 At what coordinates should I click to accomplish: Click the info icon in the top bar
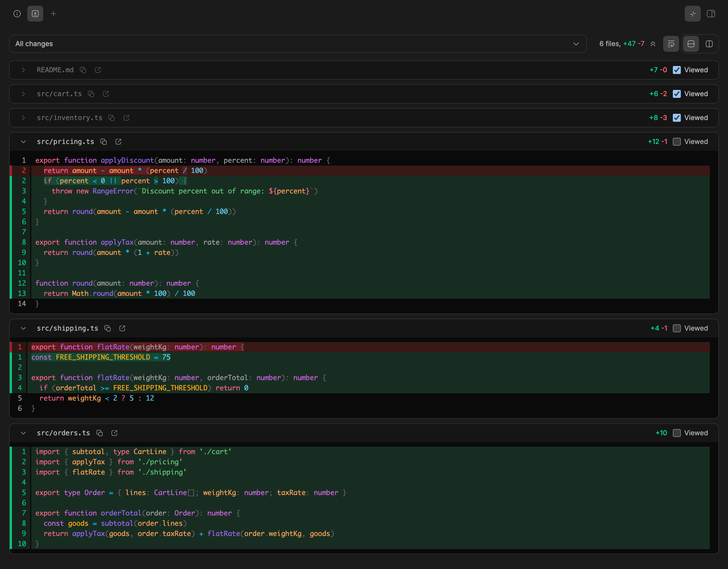point(17,14)
